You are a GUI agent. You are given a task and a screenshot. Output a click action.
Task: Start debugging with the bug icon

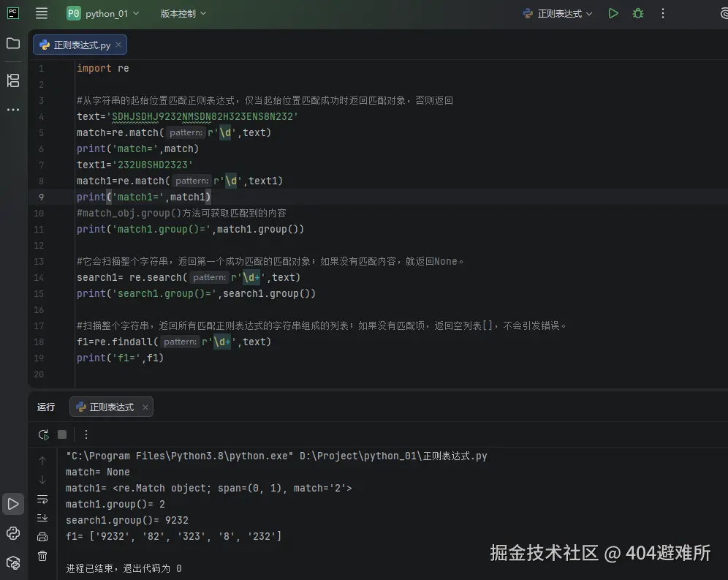638,13
